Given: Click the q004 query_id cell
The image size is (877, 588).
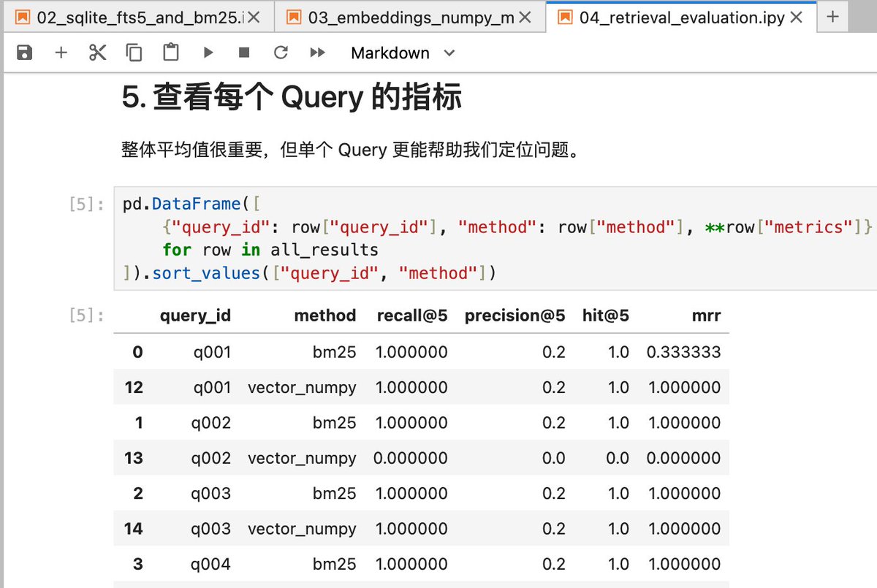Looking at the screenshot, I should point(212,564).
